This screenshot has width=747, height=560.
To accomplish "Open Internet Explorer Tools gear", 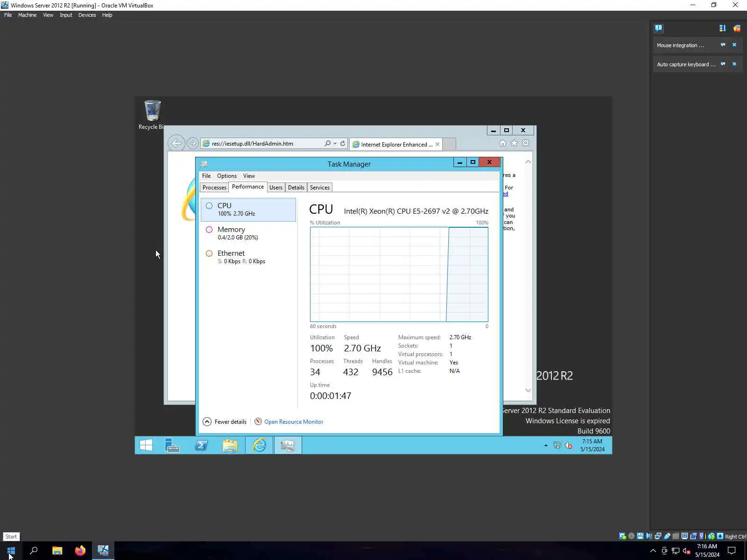I will click(526, 143).
